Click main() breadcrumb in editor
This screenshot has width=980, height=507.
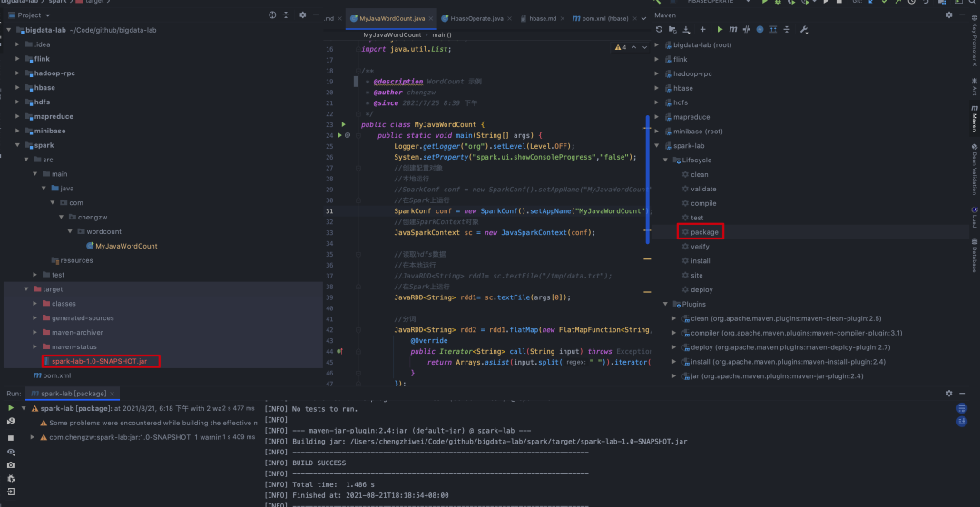pos(442,35)
